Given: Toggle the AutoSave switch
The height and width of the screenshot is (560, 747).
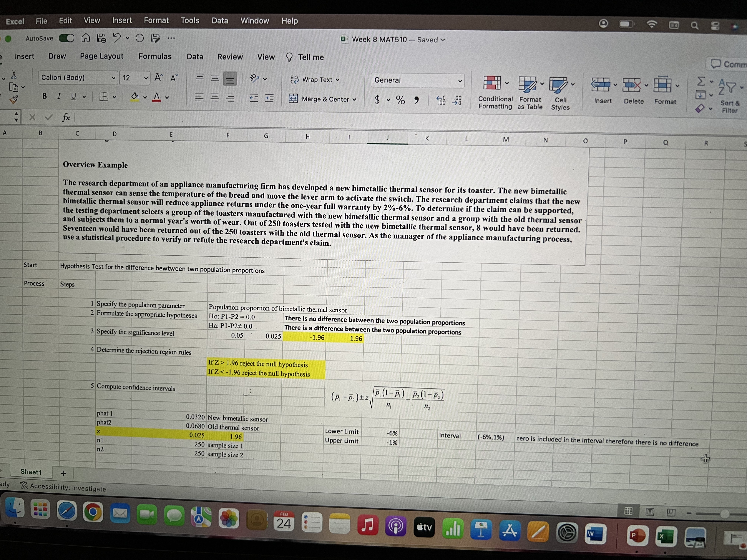Looking at the screenshot, I should 67,38.
